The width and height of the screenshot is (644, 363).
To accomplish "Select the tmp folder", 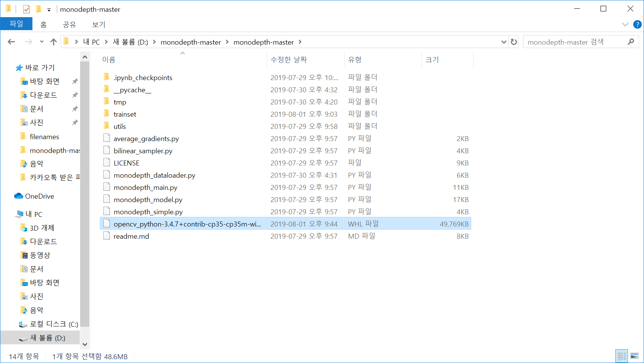I will [120, 102].
